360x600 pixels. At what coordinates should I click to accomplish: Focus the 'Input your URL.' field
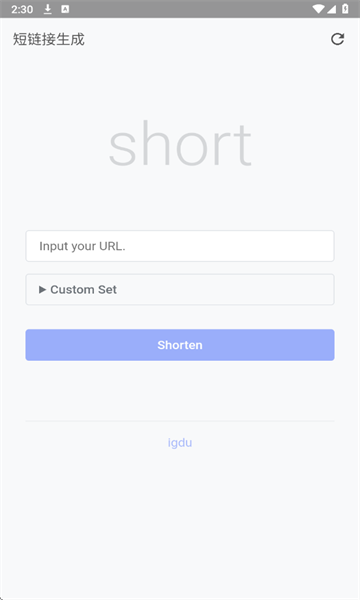[180, 246]
